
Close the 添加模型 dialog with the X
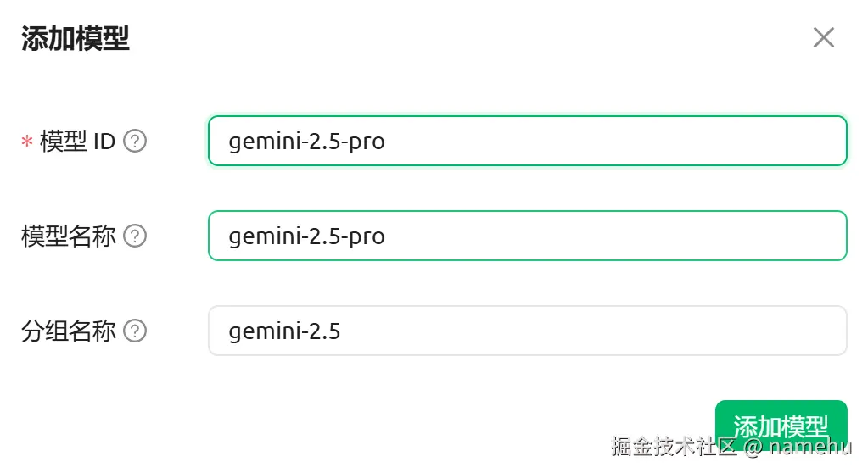(x=823, y=37)
